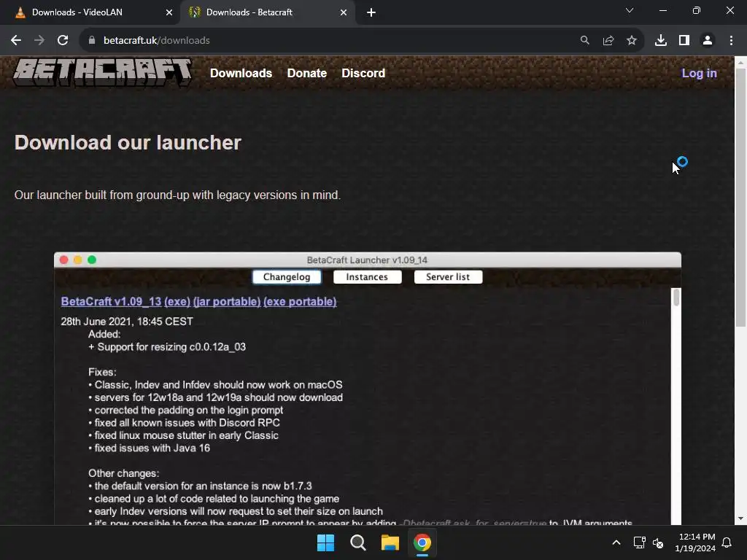The width and height of the screenshot is (747, 560).
Task: Open the Donate page link
Action: [307, 73]
